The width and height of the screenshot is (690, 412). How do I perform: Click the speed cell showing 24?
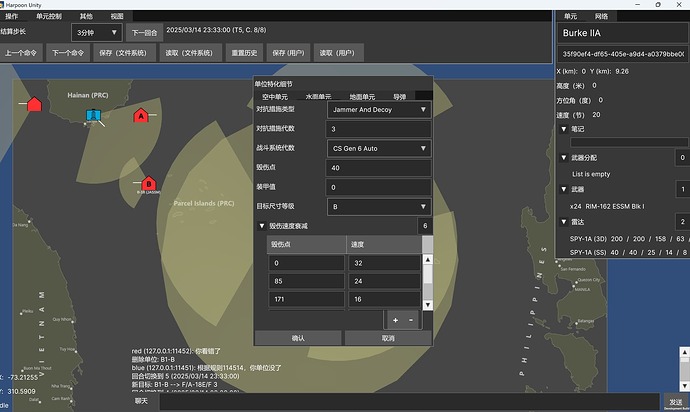[385, 281]
